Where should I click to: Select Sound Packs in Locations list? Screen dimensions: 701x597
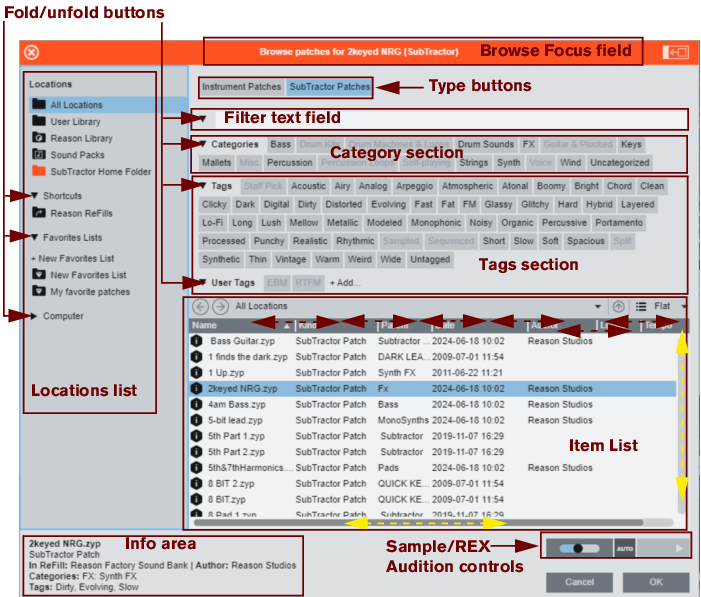coord(77,155)
